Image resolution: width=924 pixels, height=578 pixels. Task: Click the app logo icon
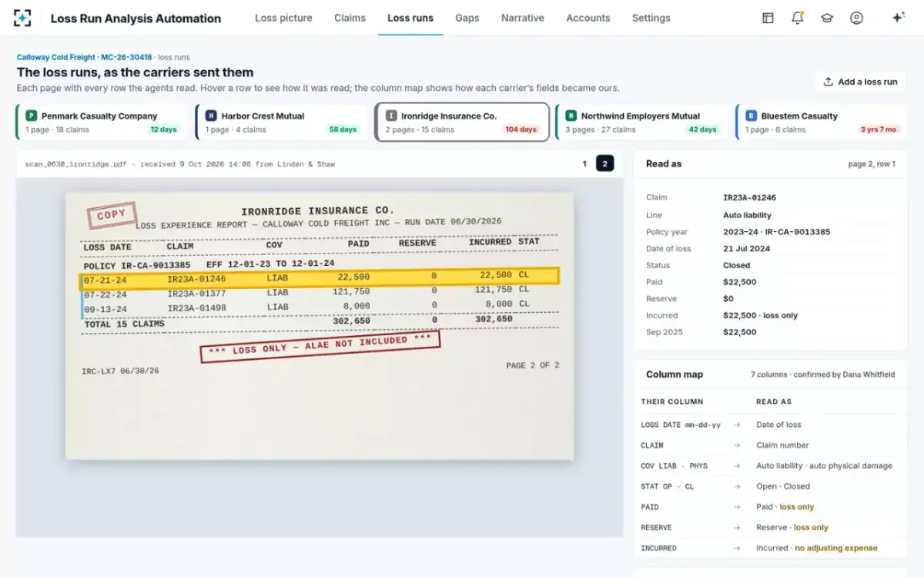pos(22,18)
